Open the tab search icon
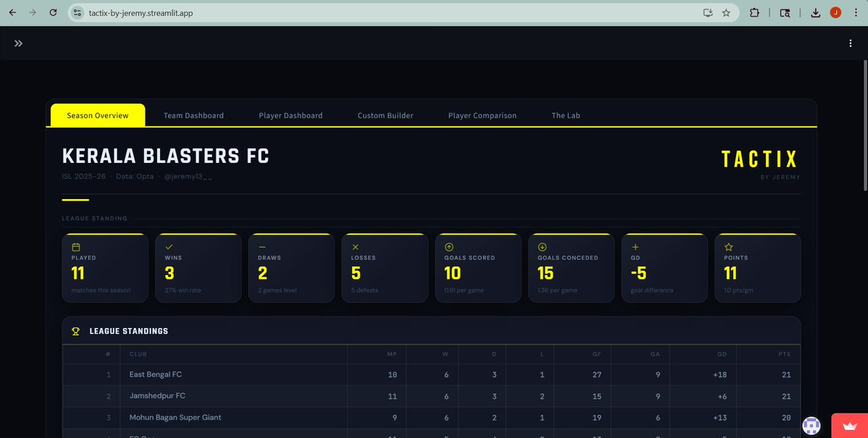 click(x=785, y=13)
